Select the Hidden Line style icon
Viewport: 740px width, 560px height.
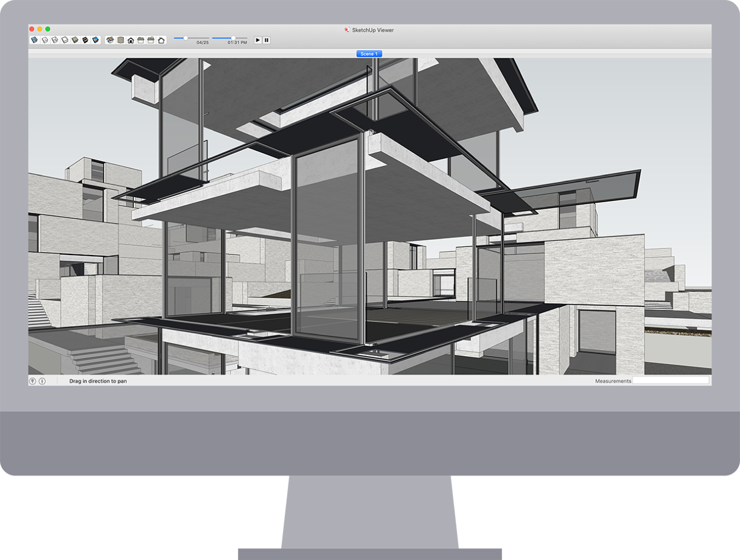click(x=65, y=40)
